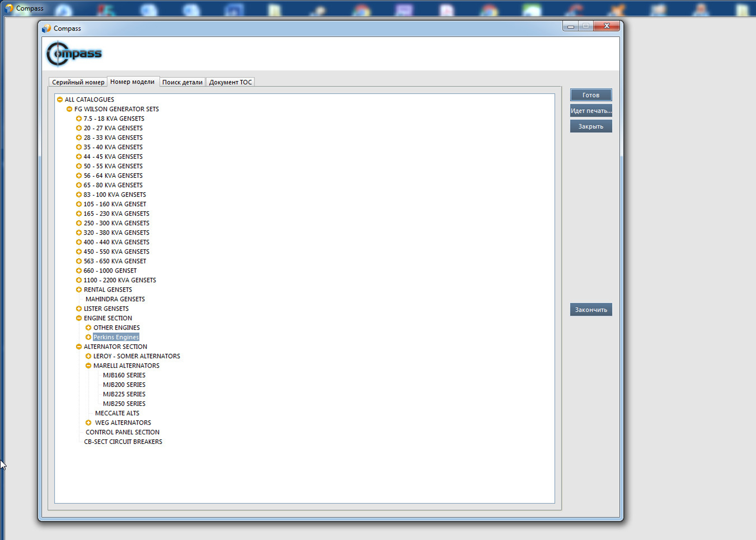Click plus icon beside WEG ALTERNATORS

[88, 423]
